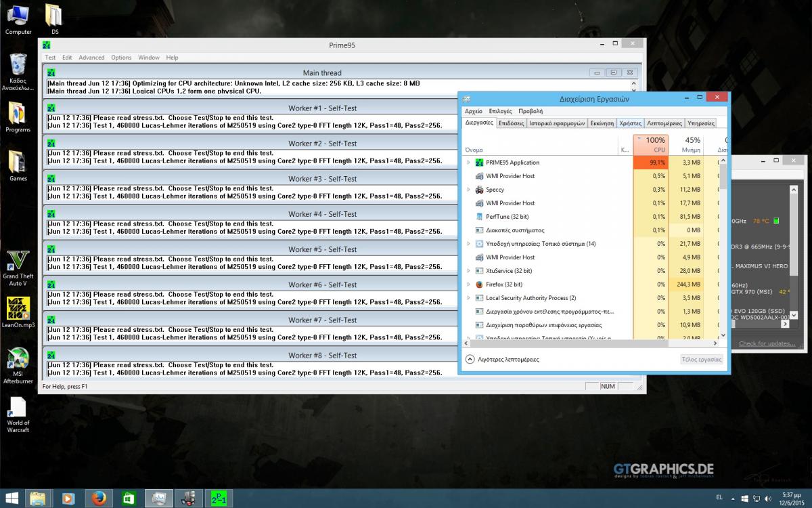Switch to Task Manager on the taskbar

(159, 499)
